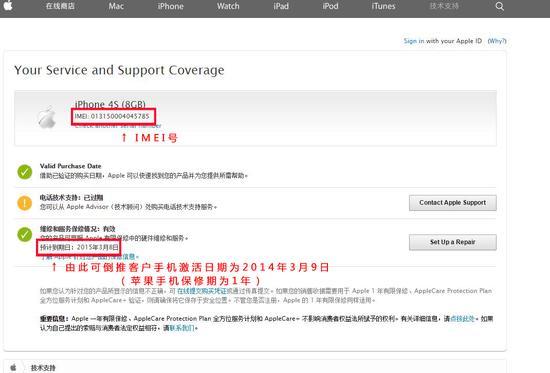Viewport: 550px width, 373px height.
Task: Click the (Why?) link
Action: click(497, 41)
